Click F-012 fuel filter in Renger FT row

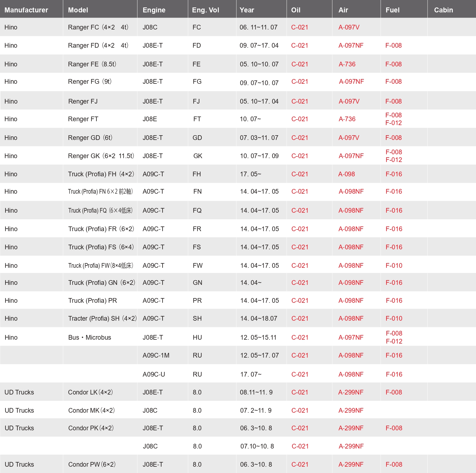pos(393,123)
